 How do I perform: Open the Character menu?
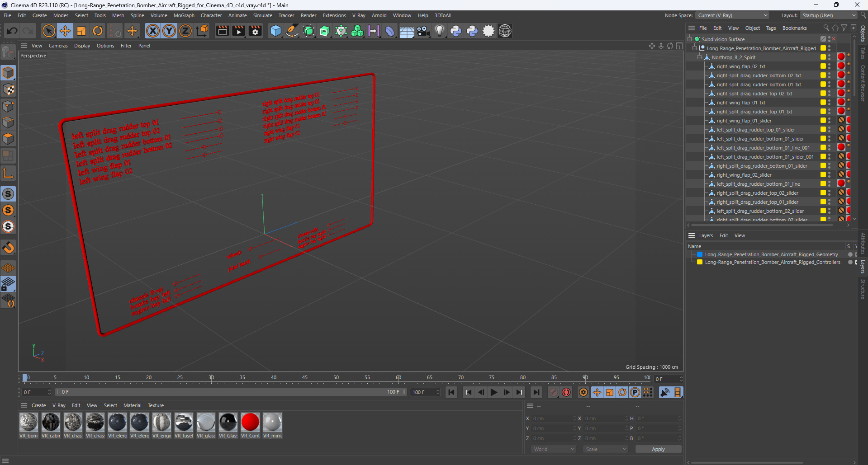tap(211, 15)
